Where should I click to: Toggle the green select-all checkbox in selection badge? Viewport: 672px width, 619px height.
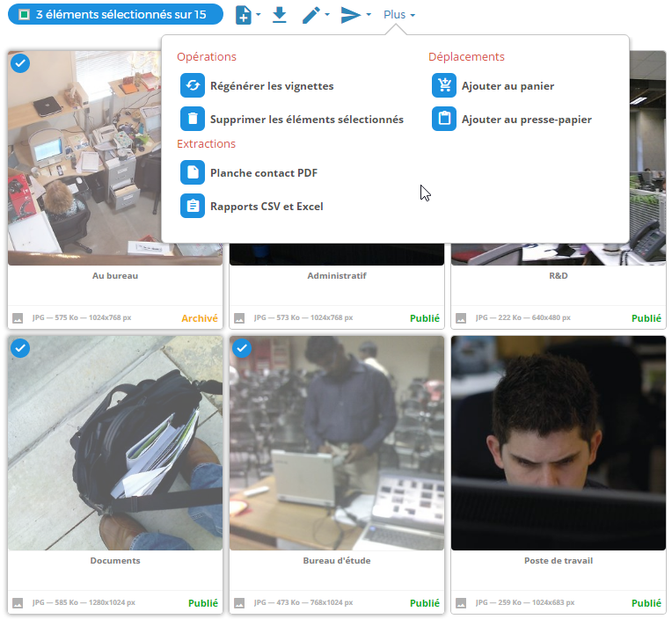(25, 15)
